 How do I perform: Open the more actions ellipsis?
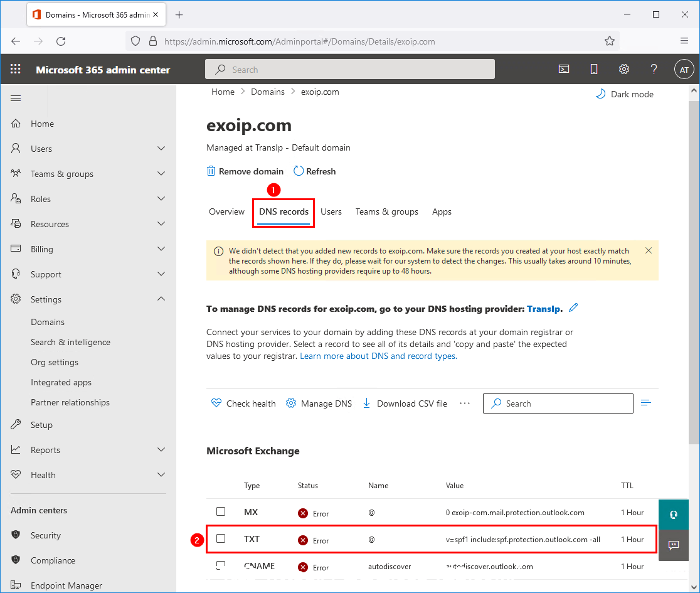465,403
